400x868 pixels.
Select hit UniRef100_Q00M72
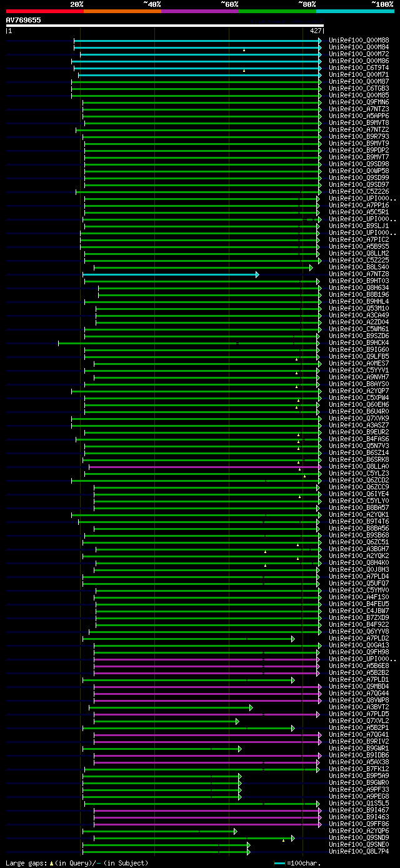(359, 54)
